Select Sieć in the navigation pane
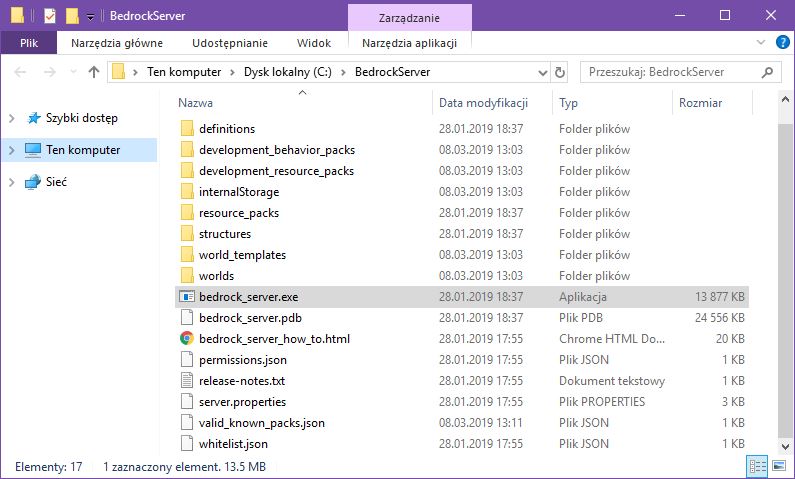The height and width of the screenshot is (479, 795). [x=56, y=182]
